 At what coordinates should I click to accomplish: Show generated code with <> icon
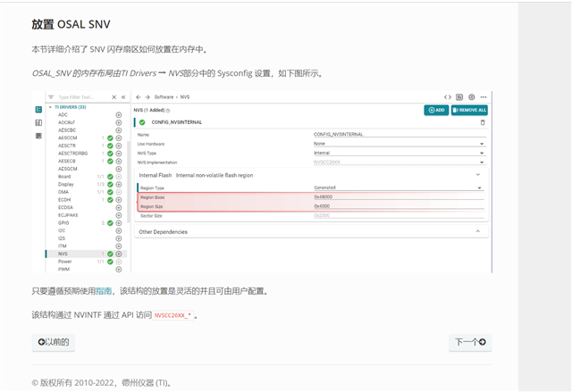(447, 97)
